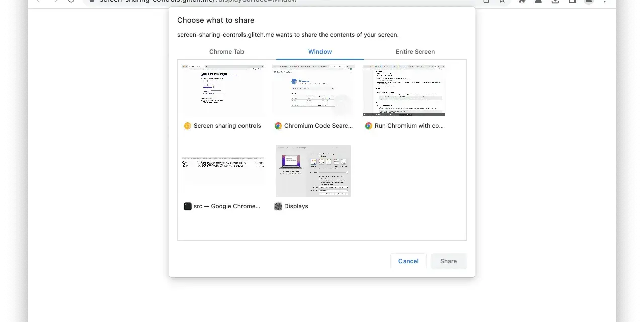Choose the Displays window thumbnail
The height and width of the screenshot is (322, 644).
click(x=313, y=171)
